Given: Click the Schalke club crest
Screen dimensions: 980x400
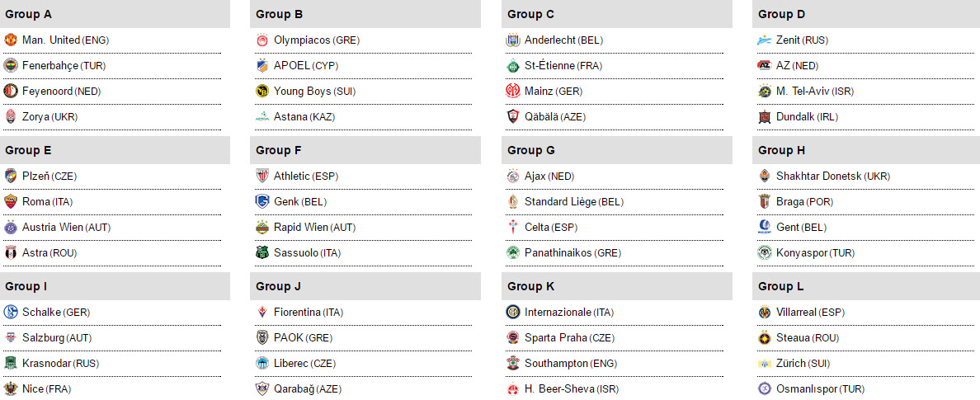Looking at the screenshot, I should click(x=11, y=312).
